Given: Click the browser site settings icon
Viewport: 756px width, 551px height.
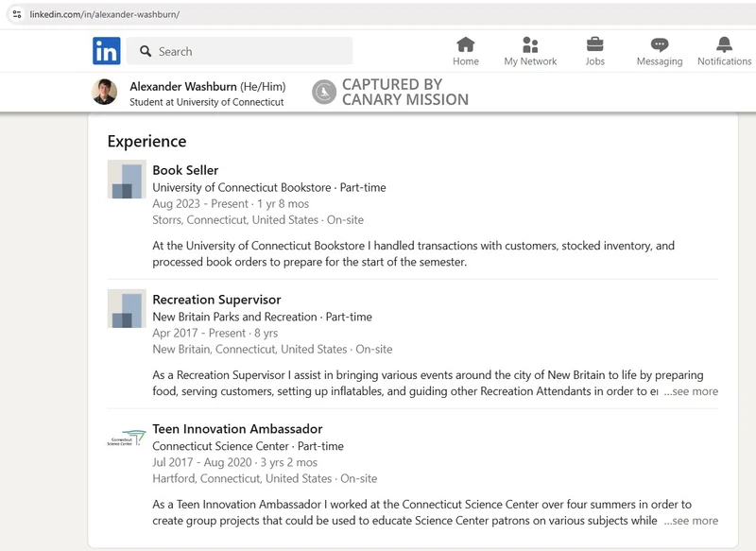Looking at the screenshot, I should coord(17,14).
